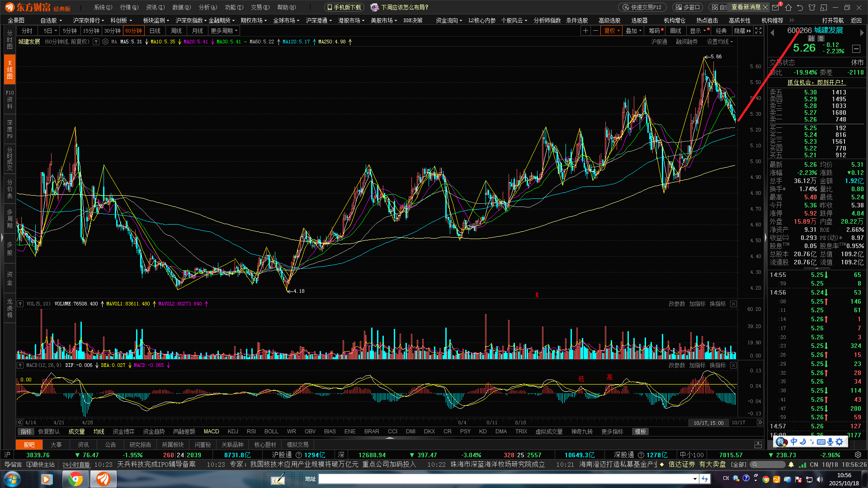Collapse the order book minus box

pyautogui.click(x=856, y=49)
